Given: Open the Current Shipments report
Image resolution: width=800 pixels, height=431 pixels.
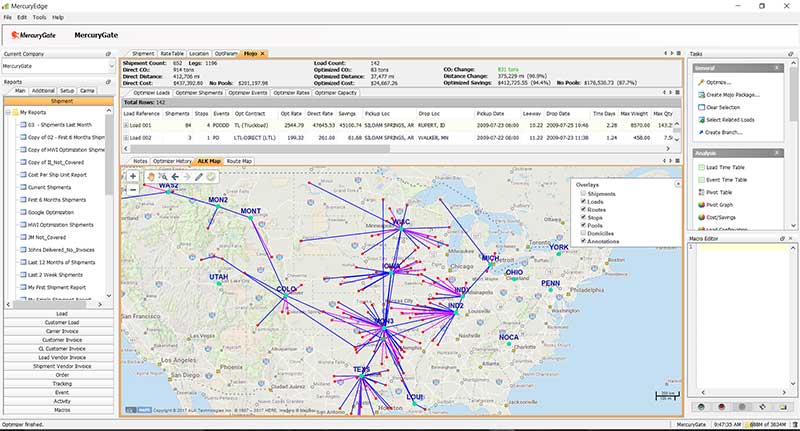Looking at the screenshot, I should pos(49,187).
